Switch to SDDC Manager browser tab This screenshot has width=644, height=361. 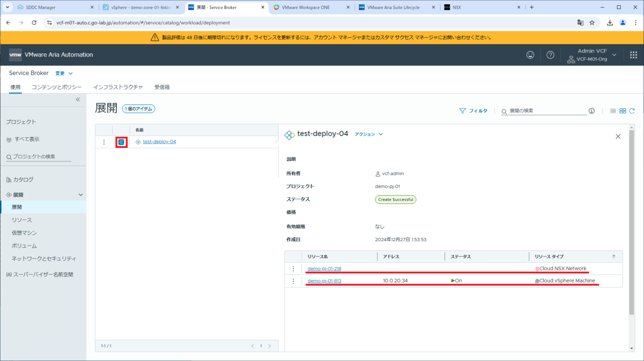(x=55, y=8)
